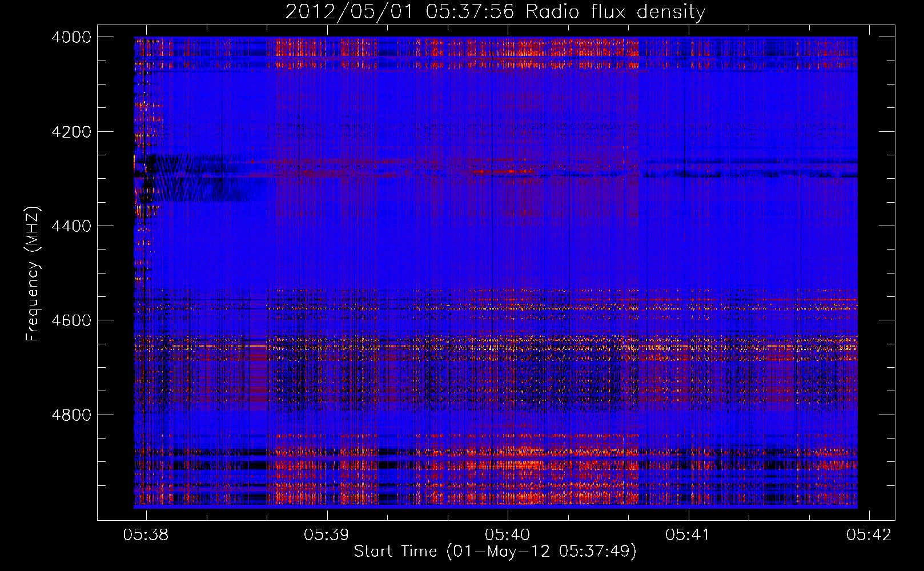Click the 05:42 time tick label
The height and width of the screenshot is (571, 924).
(x=869, y=535)
